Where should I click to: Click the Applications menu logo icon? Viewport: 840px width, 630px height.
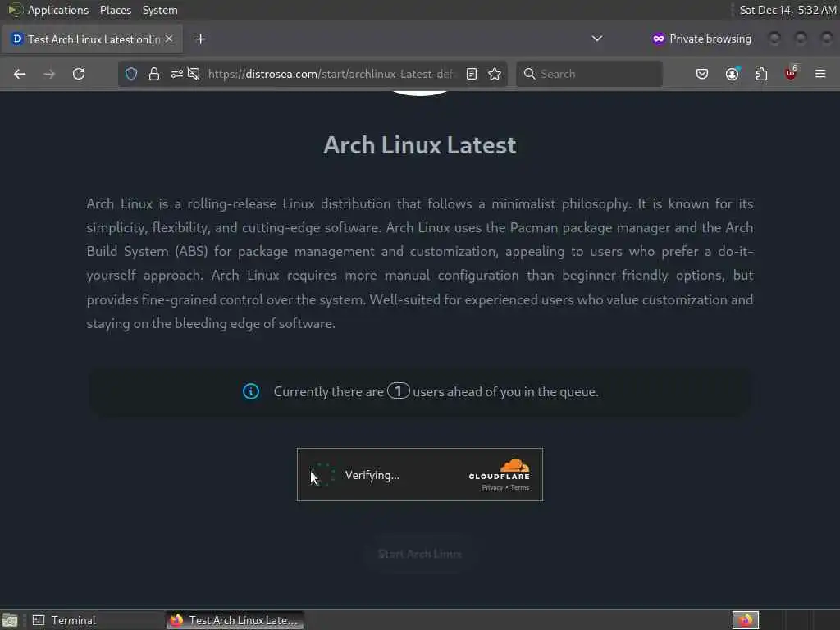(x=15, y=10)
